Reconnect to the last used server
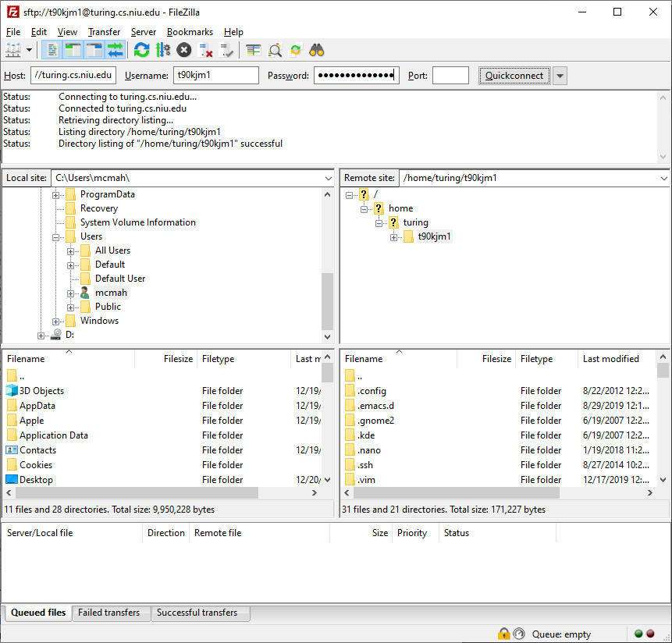Image resolution: width=672 pixels, height=643 pixels. [x=226, y=51]
